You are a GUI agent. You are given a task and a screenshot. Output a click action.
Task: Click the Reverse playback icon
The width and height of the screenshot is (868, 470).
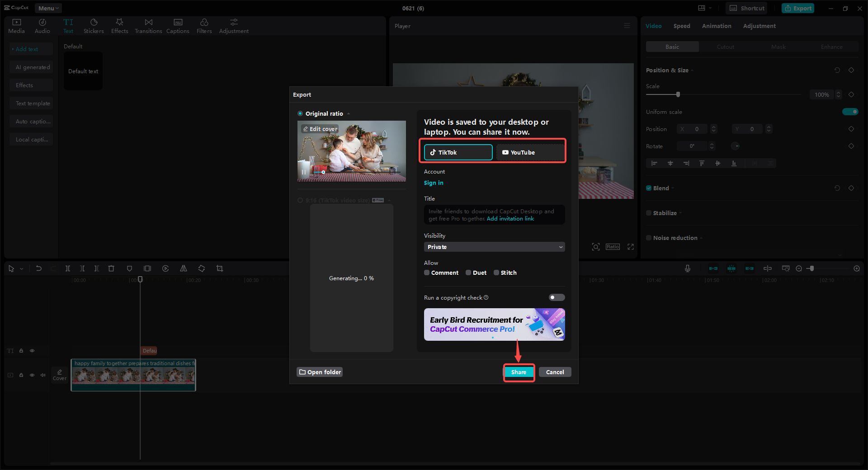click(x=165, y=268)
